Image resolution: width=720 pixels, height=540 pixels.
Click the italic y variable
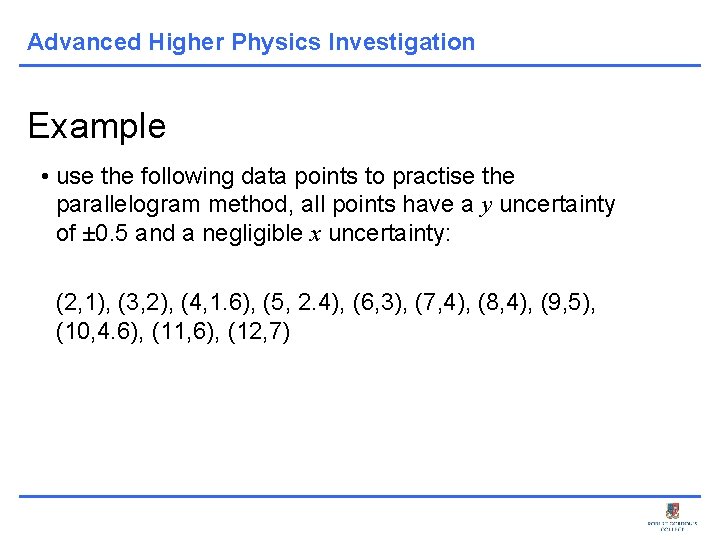point(487,205)
